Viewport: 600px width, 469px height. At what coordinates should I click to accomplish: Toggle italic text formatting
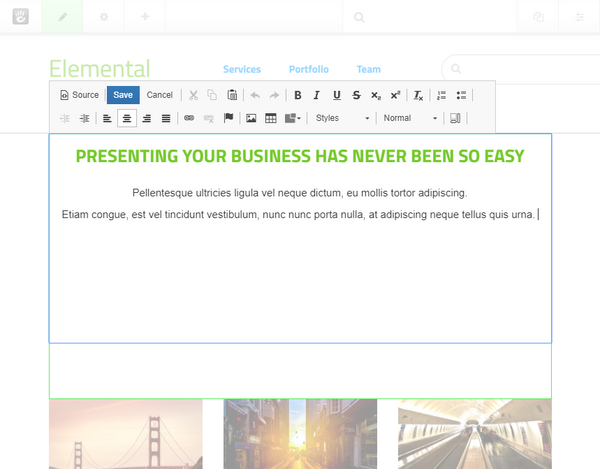coord(316,95)
